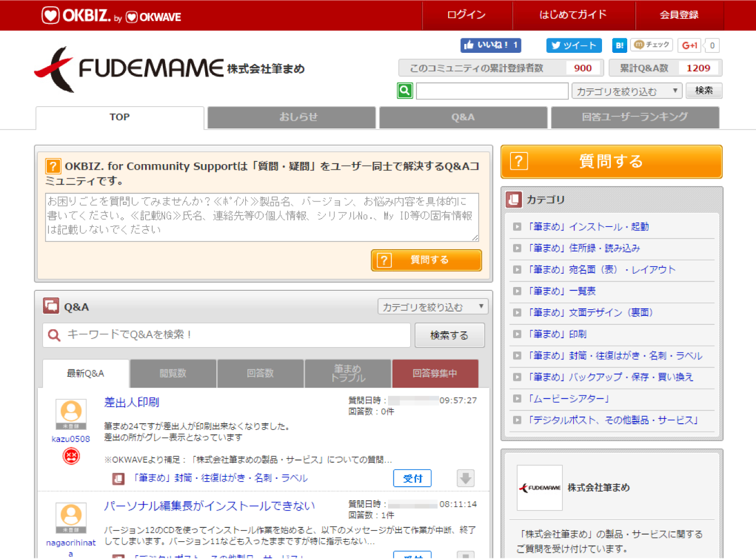This screenshot has height=559, width=756.
Task: Click the arrow icon beside 「筆まめ」インストール・起動
Action: point(517,227)
